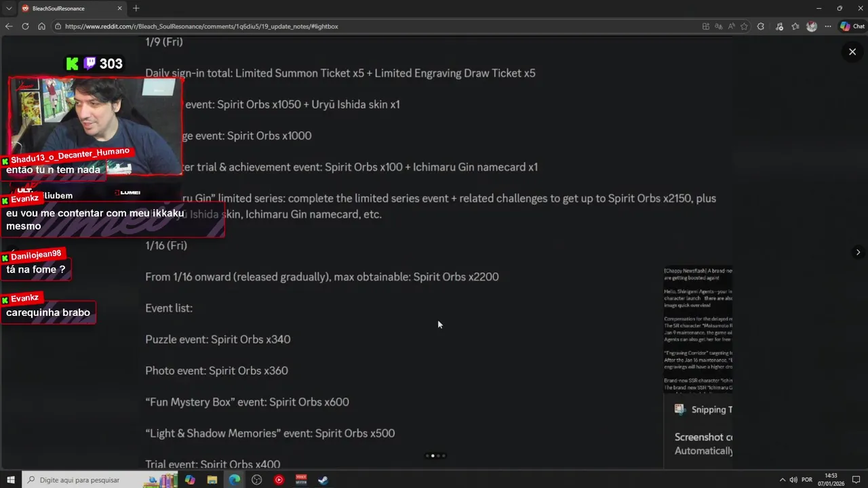This screenshot has width=868, height=488.
Task: Switch the POR keyboard language
Action: click(807, 480)
